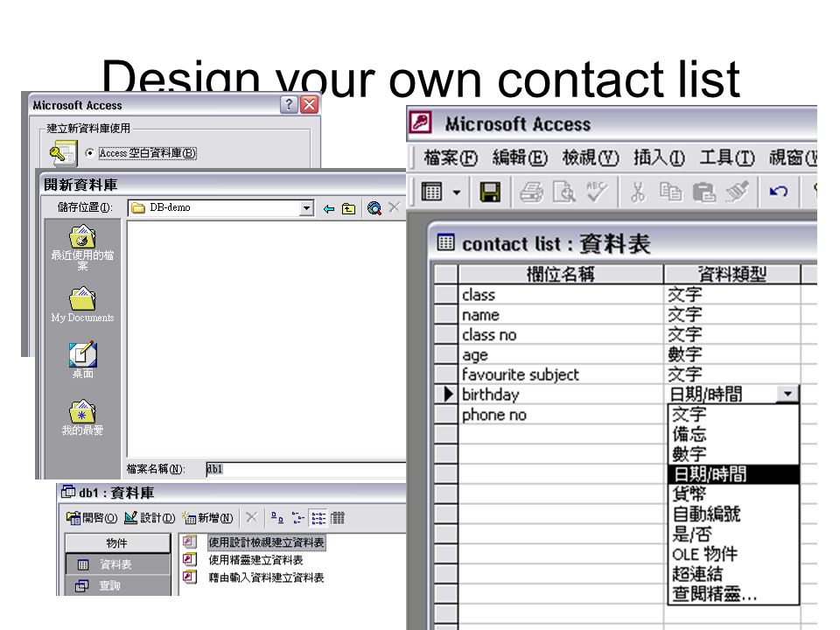Screen dimensions: 840x630
Task: Choose 文字 in the data type list
Action: click(x=733, y=414)
